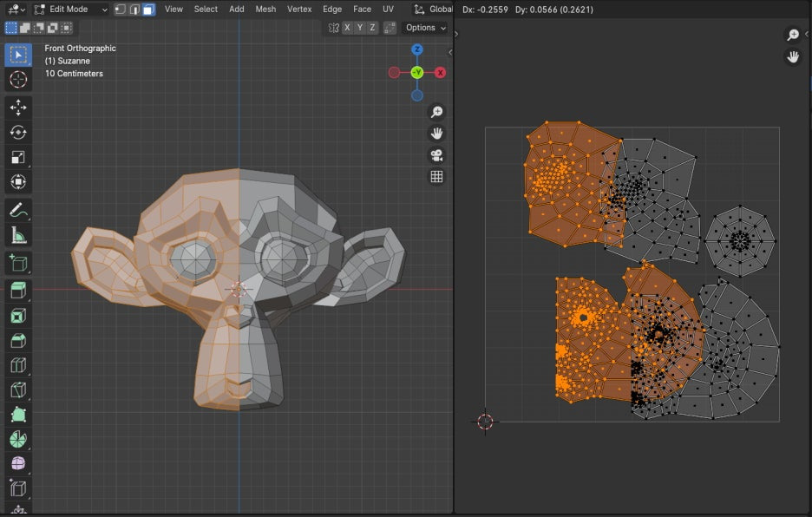The height and width of the screenshot is (517, 812).
Task: Click the UV editor zoom magnifier icon
Action: 793,35
